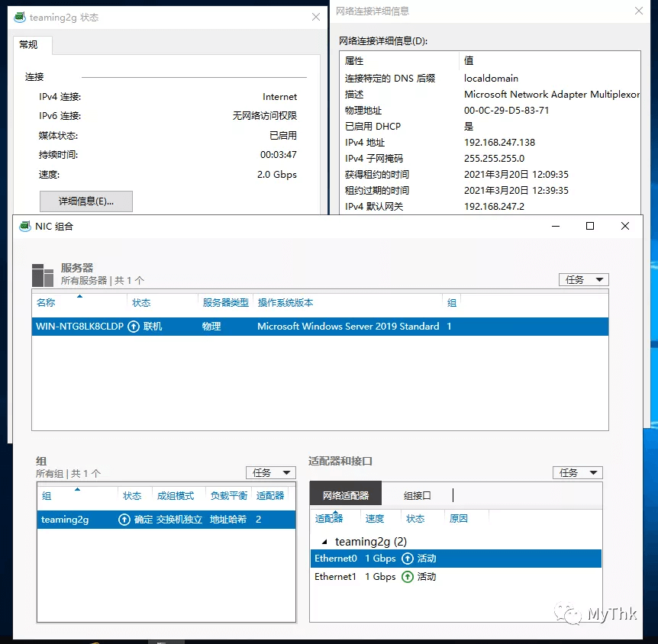Sort teams by 组 column header

point(47,496)
